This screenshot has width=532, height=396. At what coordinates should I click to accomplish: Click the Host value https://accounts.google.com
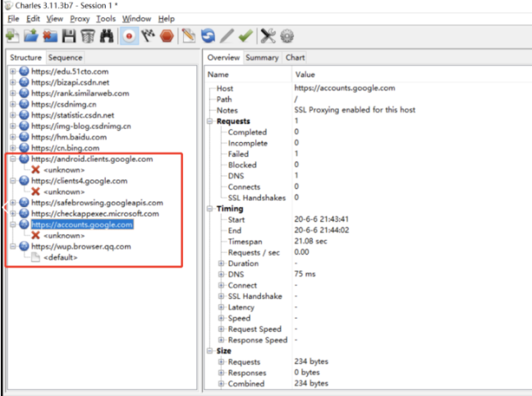(345, 88)
